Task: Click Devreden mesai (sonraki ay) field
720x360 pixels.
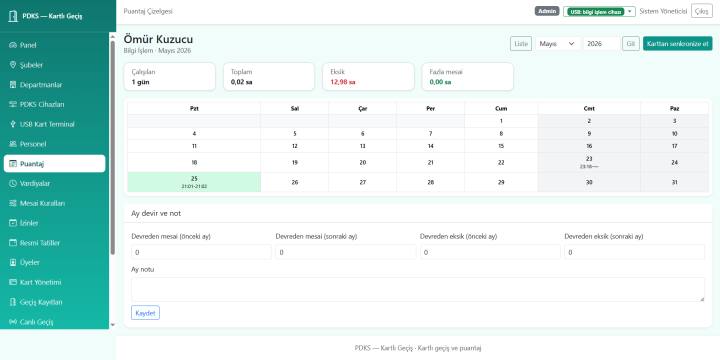Action: [x=345, y=252]
